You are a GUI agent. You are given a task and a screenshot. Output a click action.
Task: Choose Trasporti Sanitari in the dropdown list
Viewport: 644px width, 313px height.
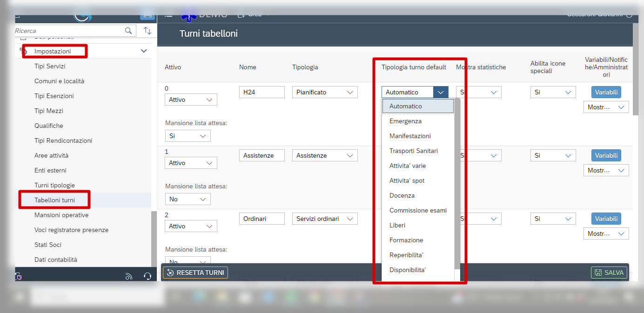pyautogui.click(x=413, y=151)
